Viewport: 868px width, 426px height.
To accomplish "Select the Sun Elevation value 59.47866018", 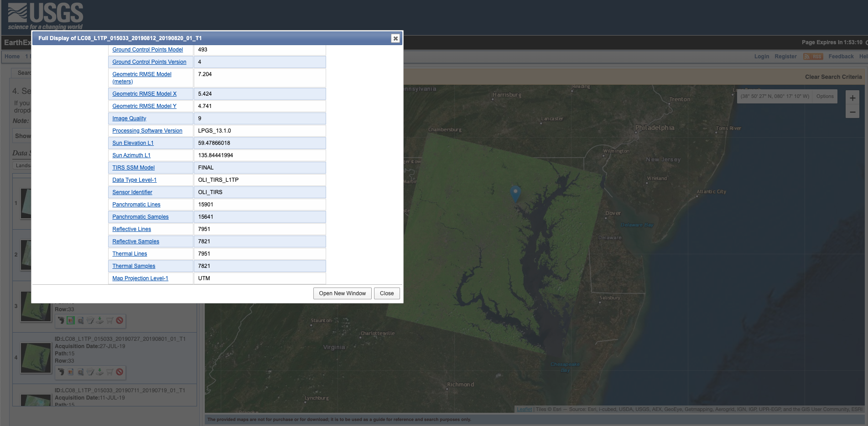I will coord(214,143).
